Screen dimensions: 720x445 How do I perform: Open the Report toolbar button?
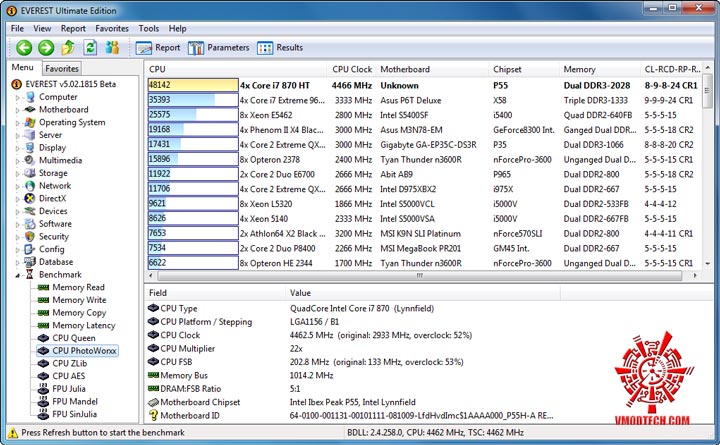point(158,48)
